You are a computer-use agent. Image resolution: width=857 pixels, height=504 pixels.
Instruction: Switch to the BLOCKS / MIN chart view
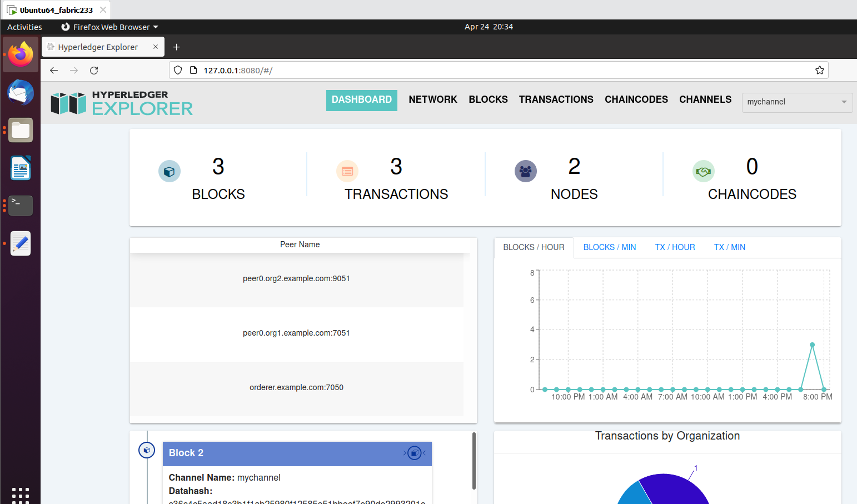pos(609,247)
